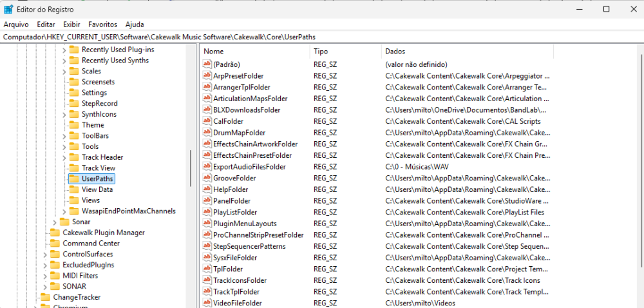Screen dimensions: 644x308
Task: Expand the WasapiEndPointMaxChannels key
Action: [64, 211]
